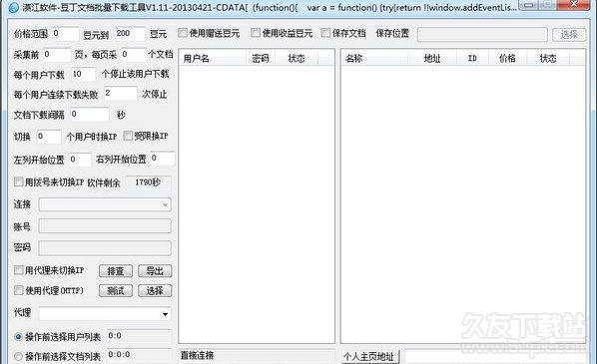Image resolution: width=597 pixels, height=364 pixels.
Task: Click the empty document list panel
Action: [x=463, y=204]
